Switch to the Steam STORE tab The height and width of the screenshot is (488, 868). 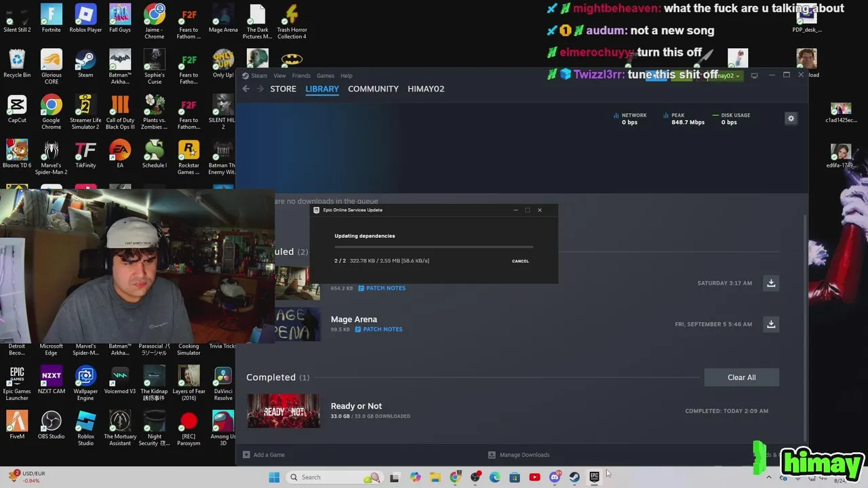[x=283, y=89]
